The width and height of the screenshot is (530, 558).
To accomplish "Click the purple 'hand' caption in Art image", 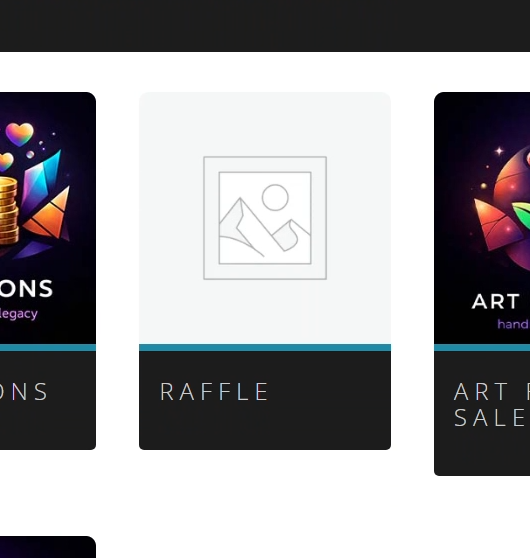I will point(513,324).
